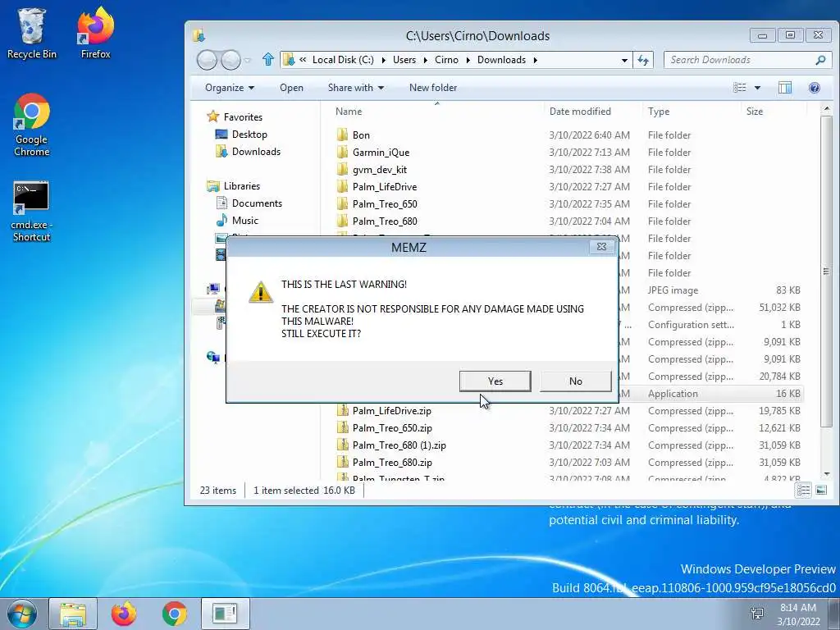Open Google Chrome desktop shortcut
This screenshot has width=840, height=630.
click(32, 126)
